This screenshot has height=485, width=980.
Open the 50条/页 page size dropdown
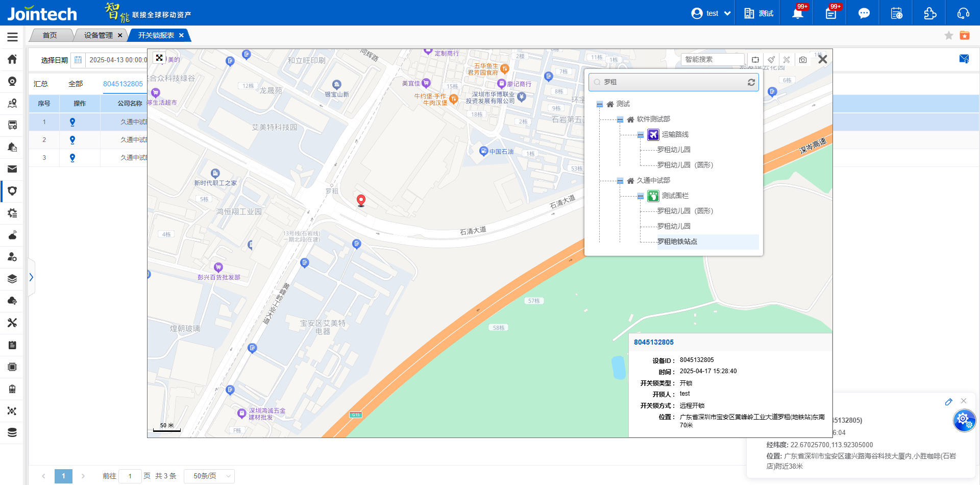209,476
